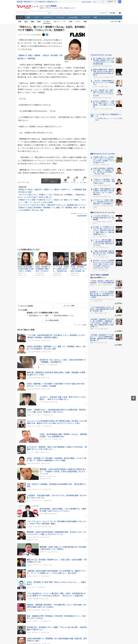Image resolution: width=138 pixels, height=644 pixels.
Task: Share the article on X
Action: pos(43,35)
